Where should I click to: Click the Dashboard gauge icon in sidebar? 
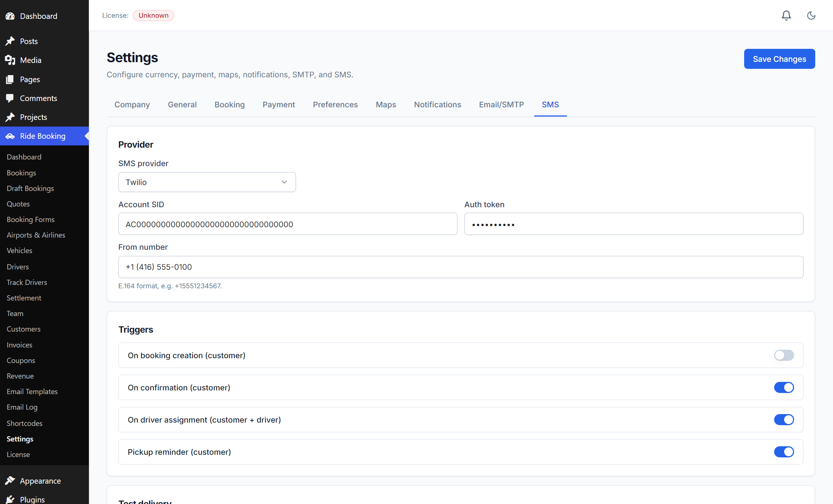click(10, 16)
